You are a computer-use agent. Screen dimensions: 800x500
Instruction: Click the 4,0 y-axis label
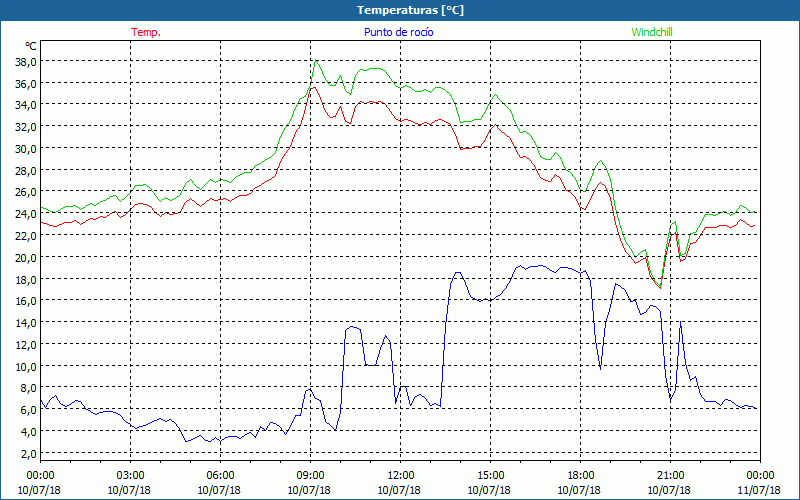tap(29, 432)
